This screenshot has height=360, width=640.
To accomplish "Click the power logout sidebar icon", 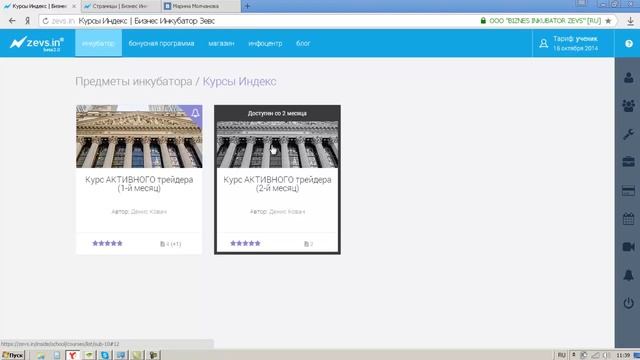I will (x=629, y=303).
